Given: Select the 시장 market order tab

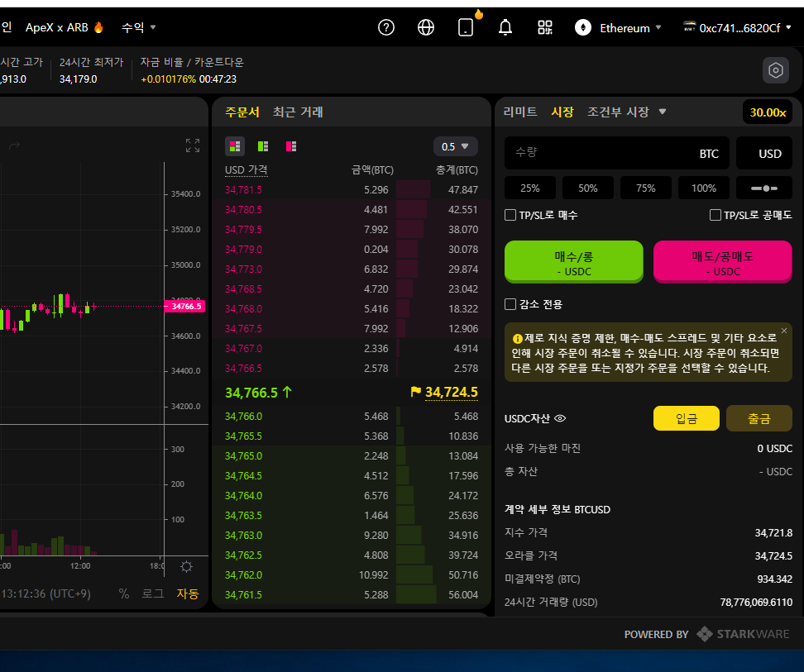Looking at the screenshot, I should pos(562,112).
